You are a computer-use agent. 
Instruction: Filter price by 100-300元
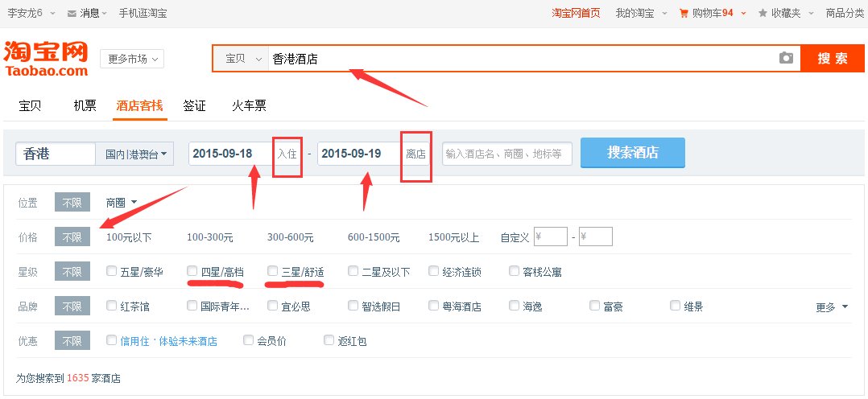[210, 238]
